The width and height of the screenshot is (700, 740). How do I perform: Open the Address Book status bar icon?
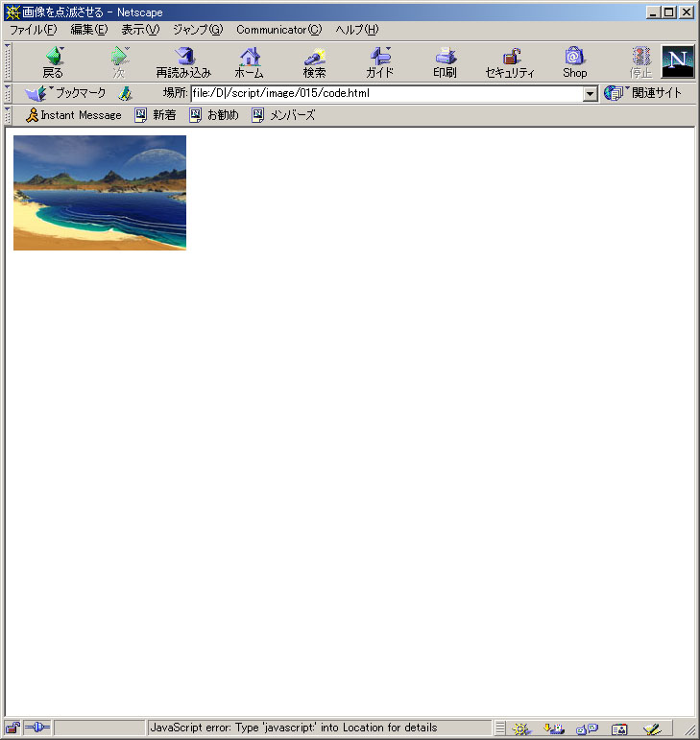tap(619, 728)
